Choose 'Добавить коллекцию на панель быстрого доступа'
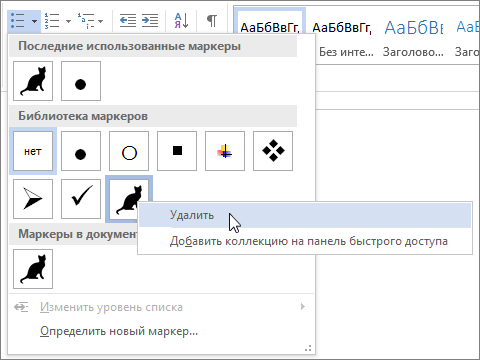Screen dimensions: 480x360 click(x=305, y=241)
